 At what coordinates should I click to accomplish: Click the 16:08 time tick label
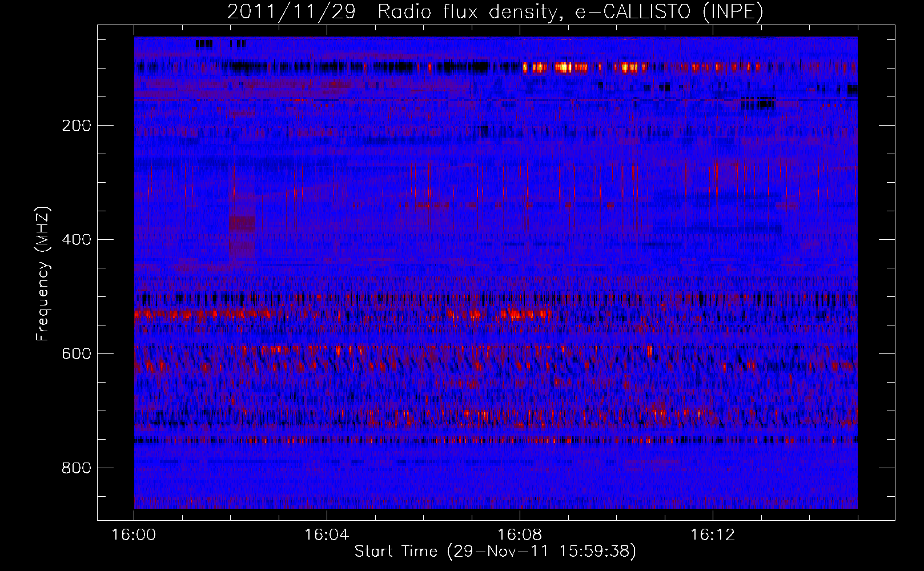pyautogui.click(x=520, y=535)
